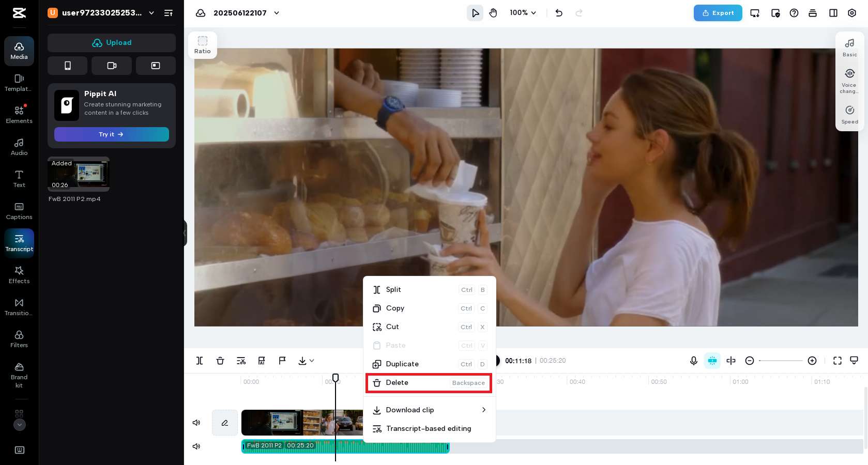Screen dimensions: 868x465
Task: Select the green audio clip on timeline
Action: 345,446
